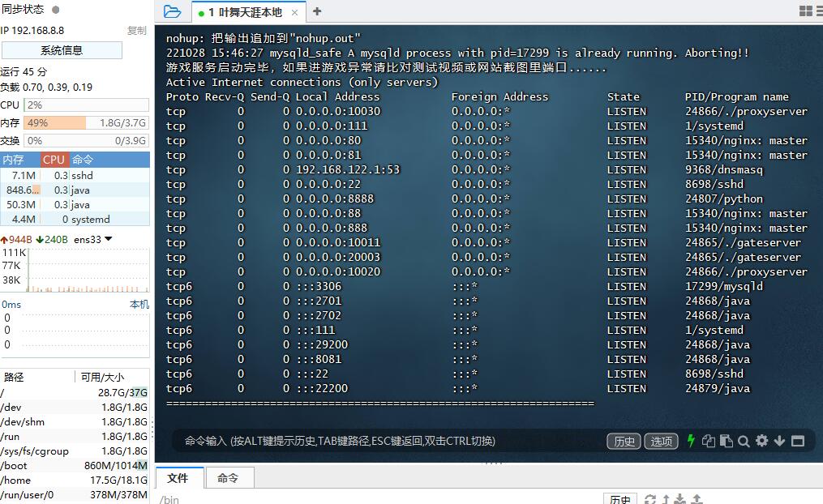823x504 pixels.
Task: Click the /bin path field
Action: coord(378,499)
